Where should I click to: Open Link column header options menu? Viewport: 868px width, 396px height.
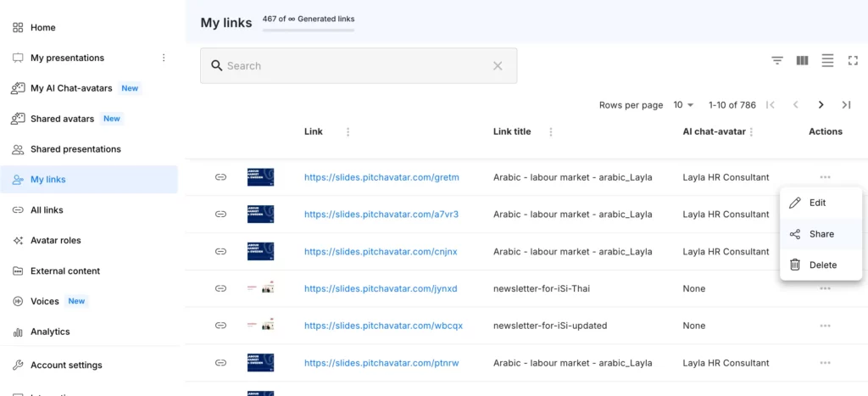348,132
